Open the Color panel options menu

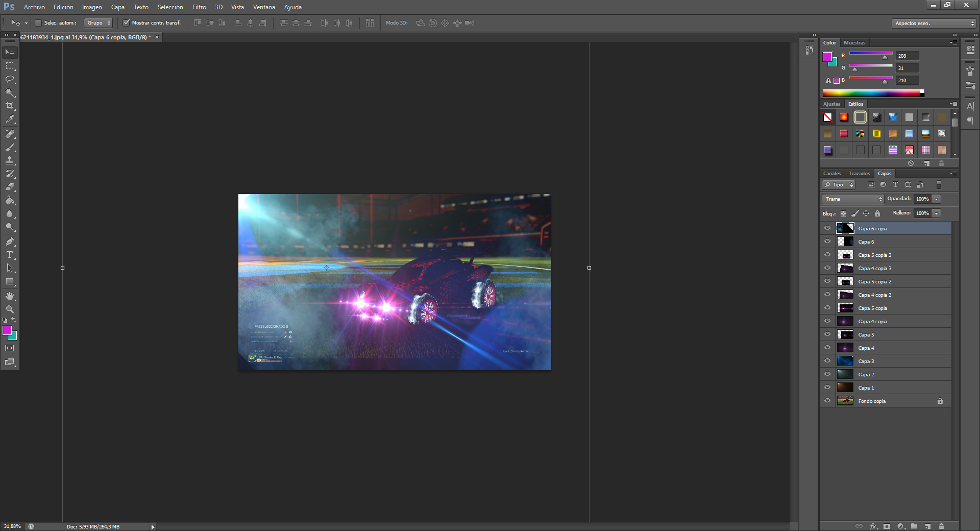953,43
